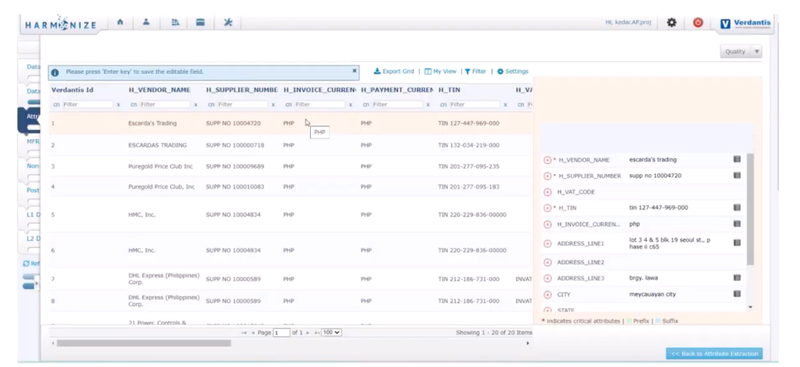Click the blue info icon in the banner
800x367 pixels.
[x=55, y=72]
